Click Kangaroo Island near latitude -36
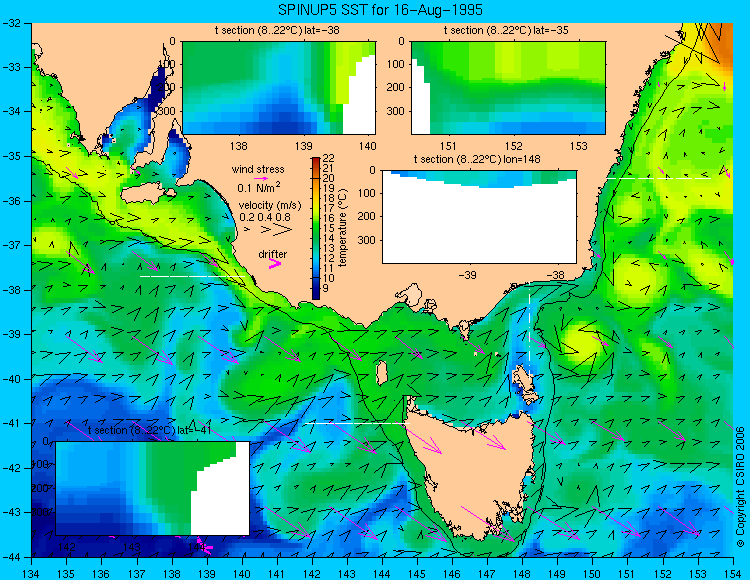 [146, 194]
